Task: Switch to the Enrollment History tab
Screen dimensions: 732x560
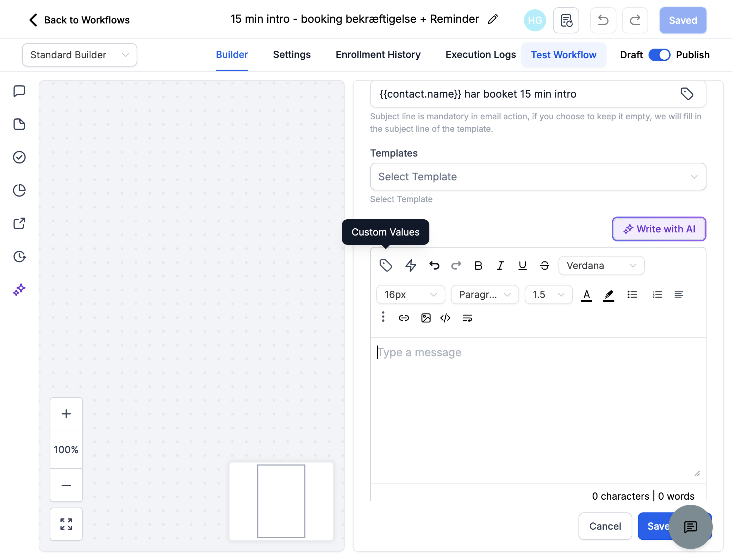Action: pos(378,54)
